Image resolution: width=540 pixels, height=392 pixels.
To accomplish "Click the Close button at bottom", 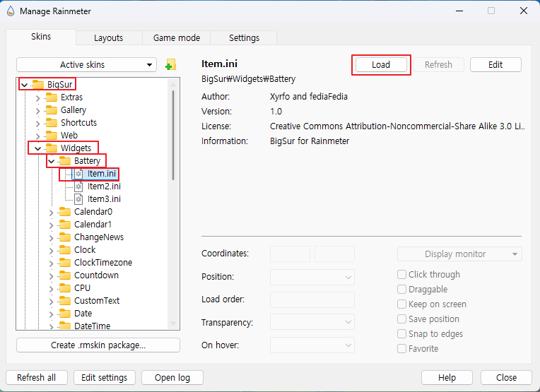I will point(506,378).
